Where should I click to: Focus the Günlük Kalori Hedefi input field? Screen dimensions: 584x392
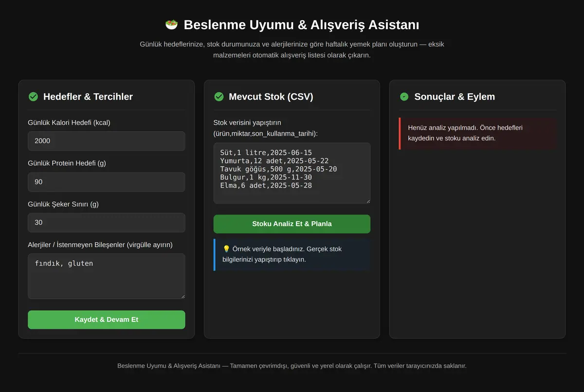[x=107, y=141]
